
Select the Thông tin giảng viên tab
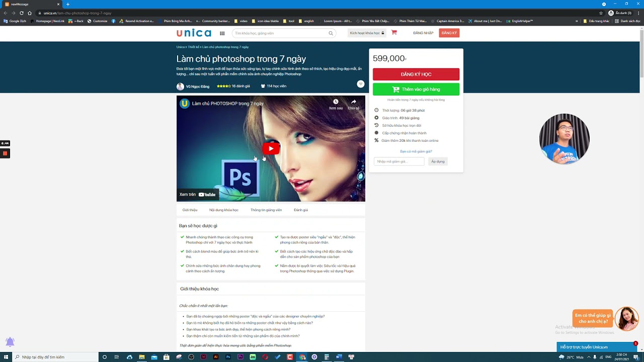[x=266, y=210]
